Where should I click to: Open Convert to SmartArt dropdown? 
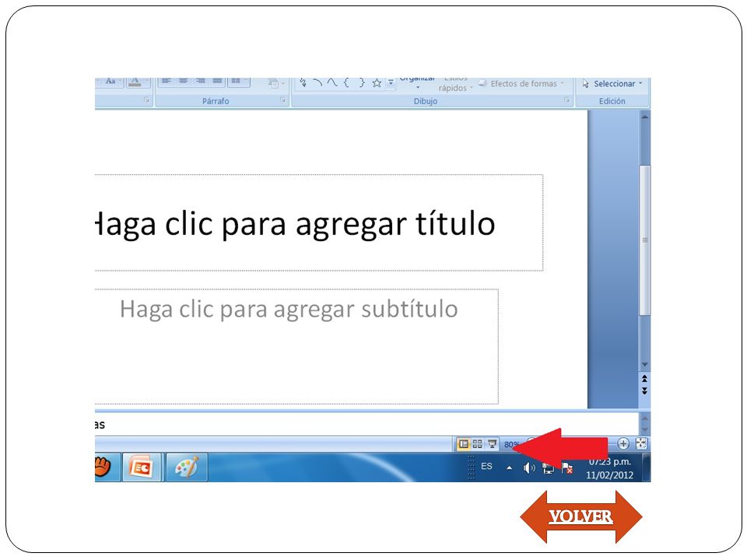coord(276,83)
